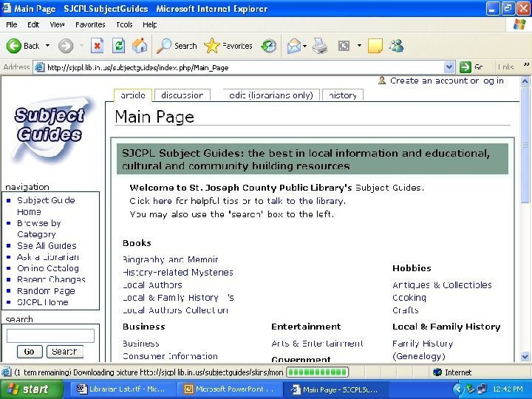This screenshot has width=532, height=399.
Task: Click the green Go arrow button
Action: coord(465,67)
